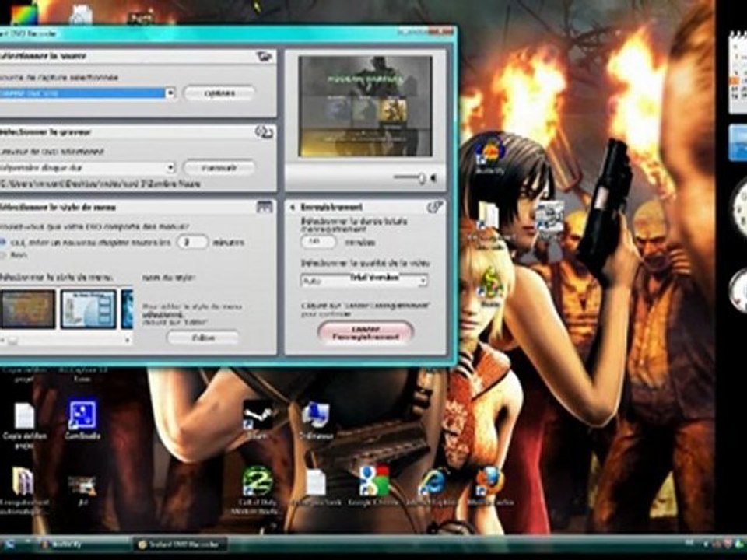Viewport: 747px width, 560px height.
Task: Click the video preview image
Action: click(366, 107)
